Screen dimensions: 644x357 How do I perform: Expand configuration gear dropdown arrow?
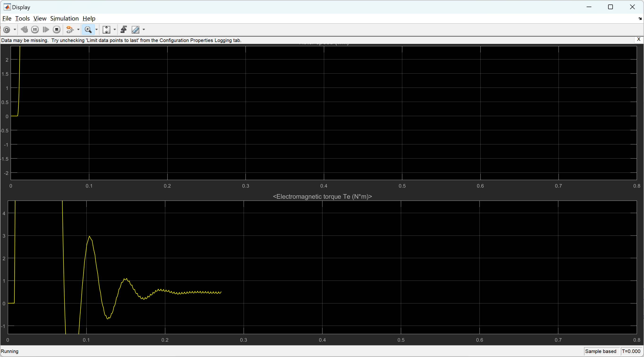pyautogui.click(x=15, y=30)
